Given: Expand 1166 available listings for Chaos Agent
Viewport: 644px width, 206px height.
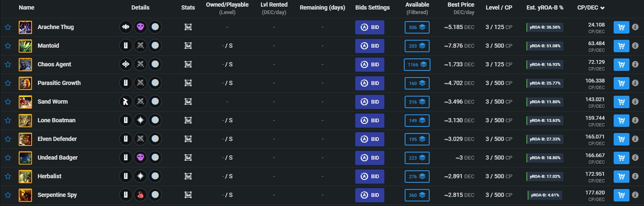Looking at the screenshot, I should (417, 65).
